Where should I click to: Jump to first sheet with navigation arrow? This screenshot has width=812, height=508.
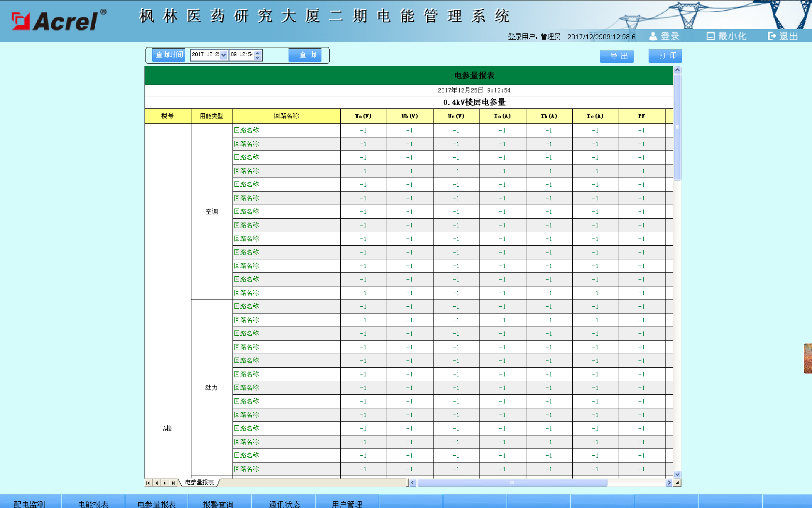(148, 483)
